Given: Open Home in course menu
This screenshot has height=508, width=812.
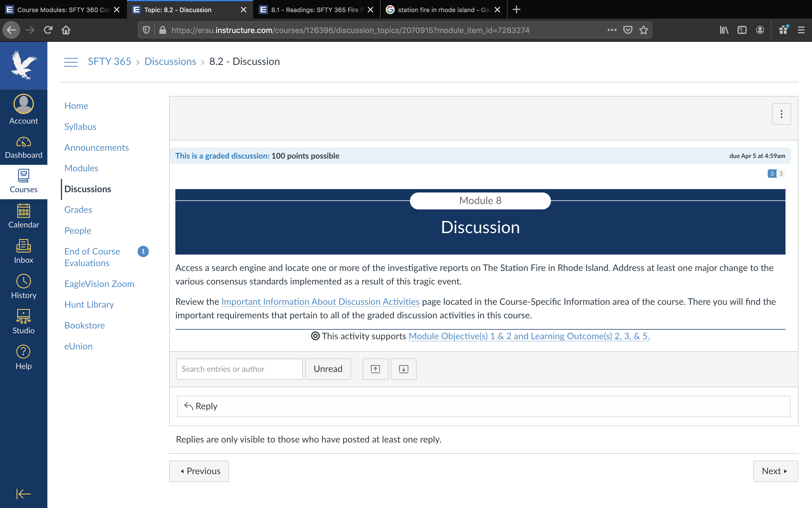Looking at the screenshot, I should pyautogui.click(x=76, y=106).
